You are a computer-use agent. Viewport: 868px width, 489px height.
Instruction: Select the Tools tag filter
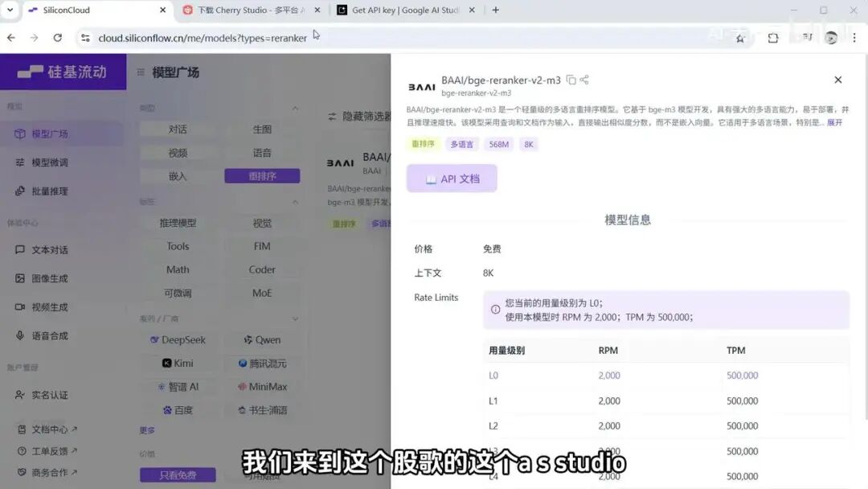(x=178, y=246)
